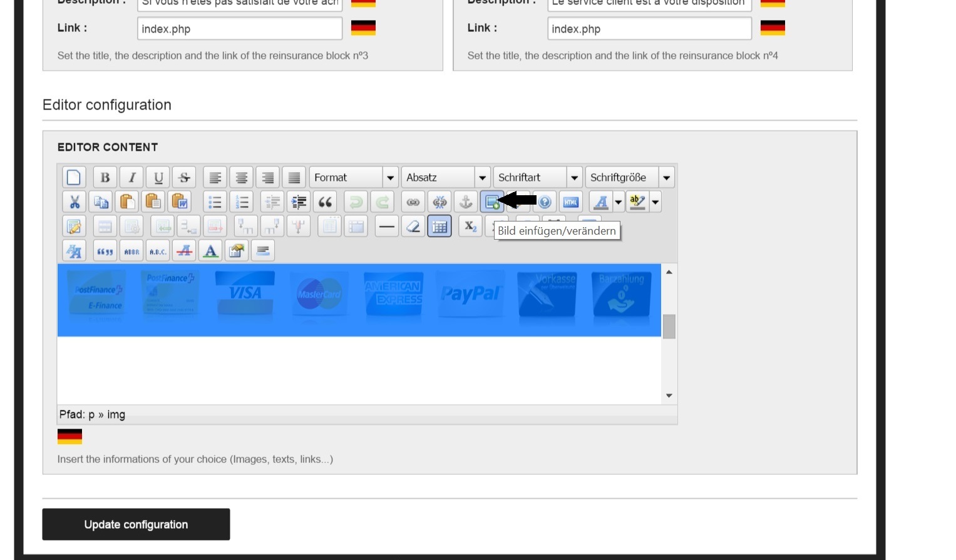Open the HTML source editor
The image size is (956, 560).
coord(571,202)
